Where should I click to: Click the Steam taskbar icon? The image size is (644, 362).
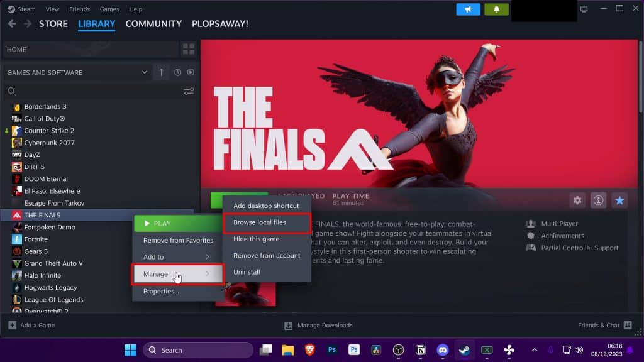click(465, 350)
